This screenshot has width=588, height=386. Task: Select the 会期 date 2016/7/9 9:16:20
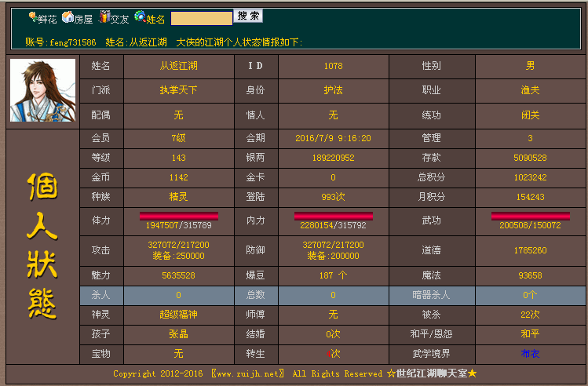pyautogui.click(x=334, y=138)
